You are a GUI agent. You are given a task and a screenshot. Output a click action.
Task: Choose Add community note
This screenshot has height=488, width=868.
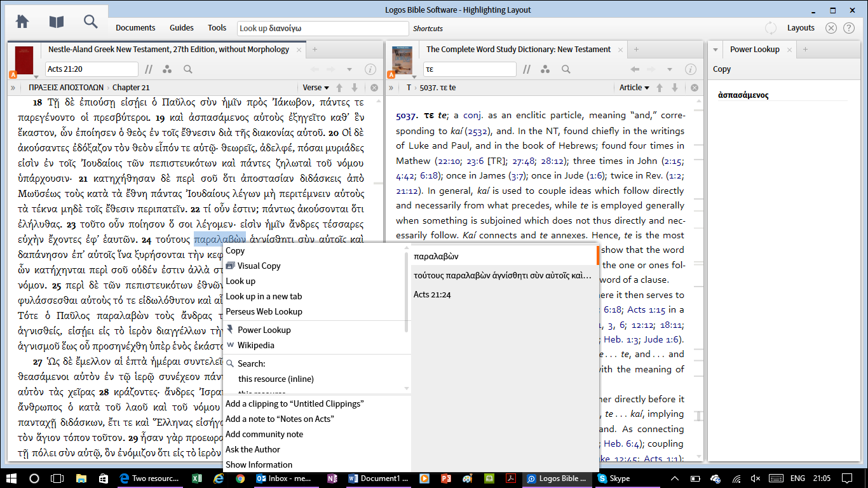[x=316, y=434]
